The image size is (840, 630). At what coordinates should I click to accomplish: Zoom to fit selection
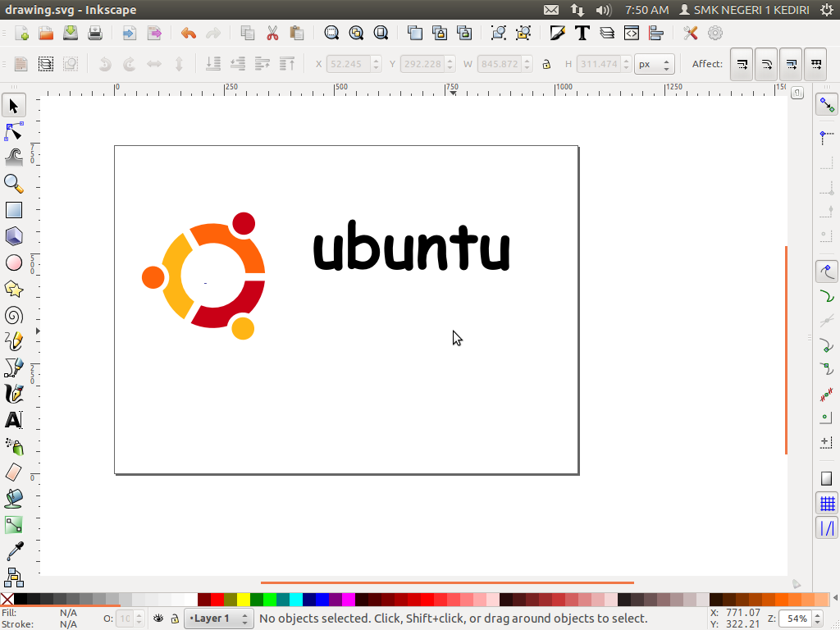(x=331, y=33)
